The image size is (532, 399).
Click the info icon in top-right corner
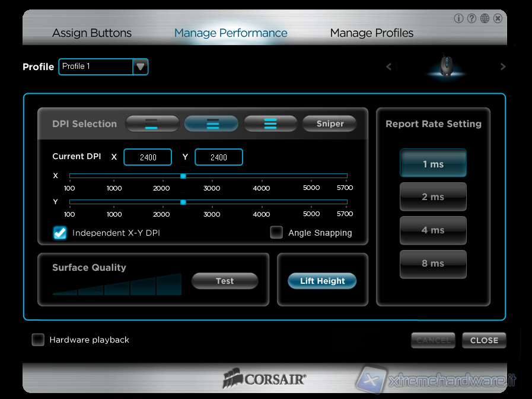coord(458,18)
